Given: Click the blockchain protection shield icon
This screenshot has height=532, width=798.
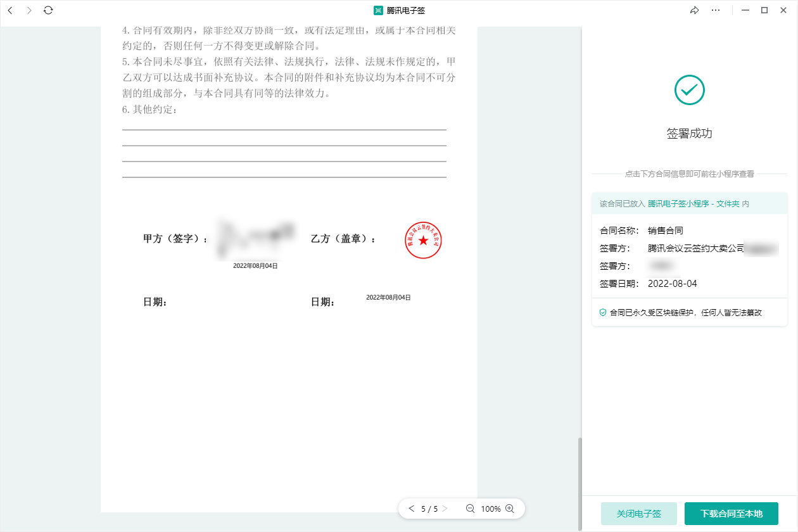Looking at the screenshot, I should tap(602, 312).
